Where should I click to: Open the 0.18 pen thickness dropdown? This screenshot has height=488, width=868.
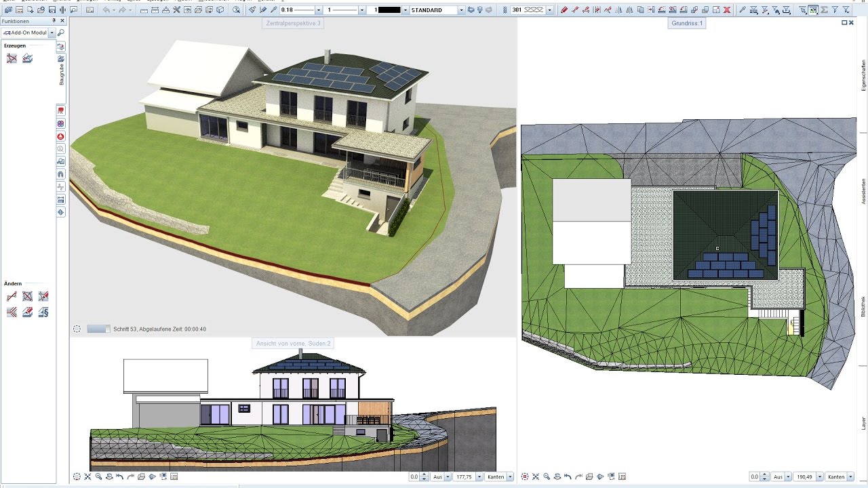(x=319, y=10)
